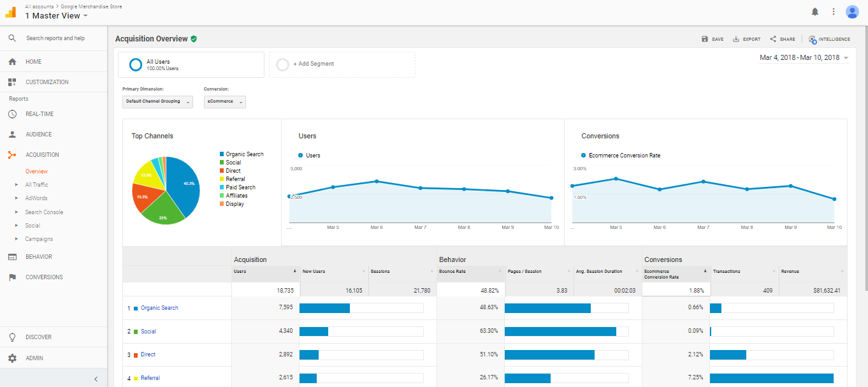Open the Default Channel Grouping dropdown
This screenshot has width=868, height=387.
click(x=157, y=101)
